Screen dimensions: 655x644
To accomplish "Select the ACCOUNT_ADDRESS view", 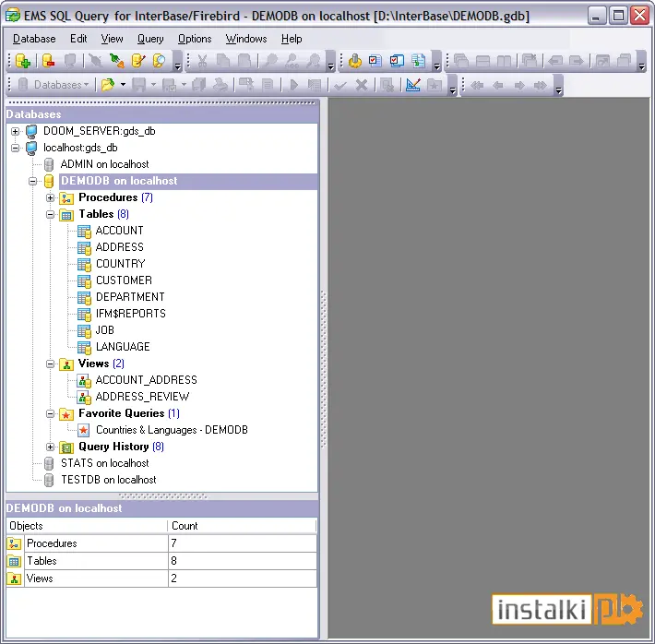I will [x=146, y=380].
